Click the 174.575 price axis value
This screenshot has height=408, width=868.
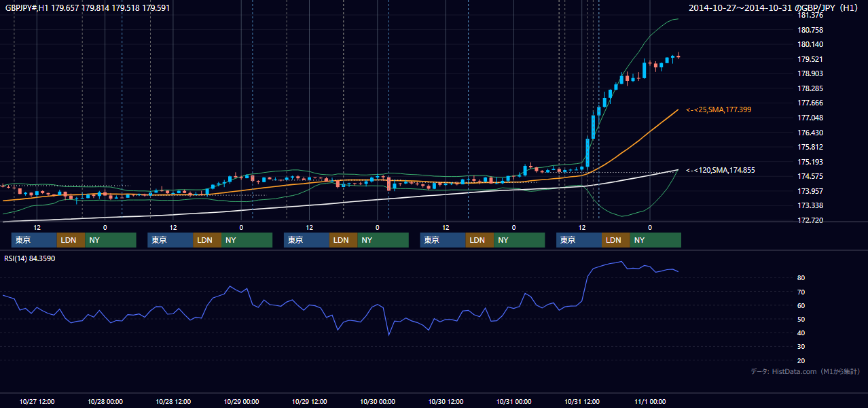810,176
